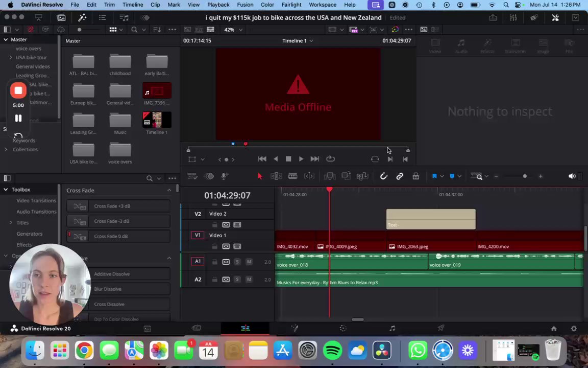Open the media pool search icon
The width and height of the screenshot is (588, 368).
point(134,30)
